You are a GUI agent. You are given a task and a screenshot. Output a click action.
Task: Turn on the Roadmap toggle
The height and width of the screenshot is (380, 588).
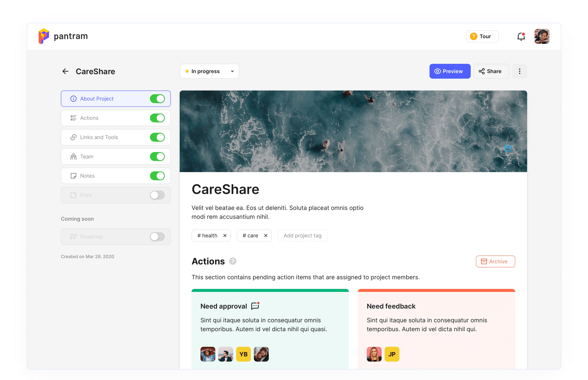click(157, 236)
